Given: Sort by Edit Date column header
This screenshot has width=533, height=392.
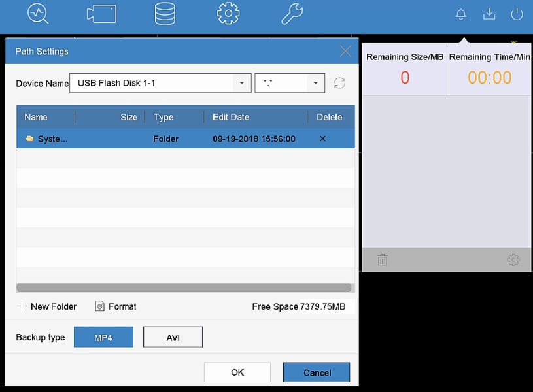Looking at the screenshot, I should coord(230,117).
